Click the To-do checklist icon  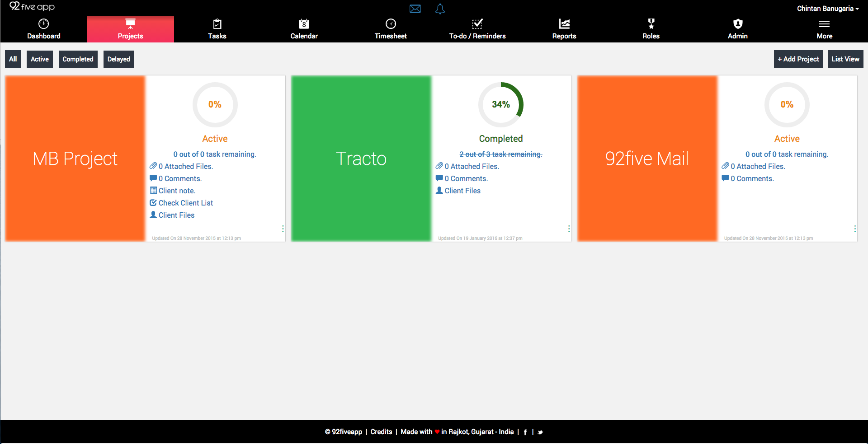coord(477,23)
